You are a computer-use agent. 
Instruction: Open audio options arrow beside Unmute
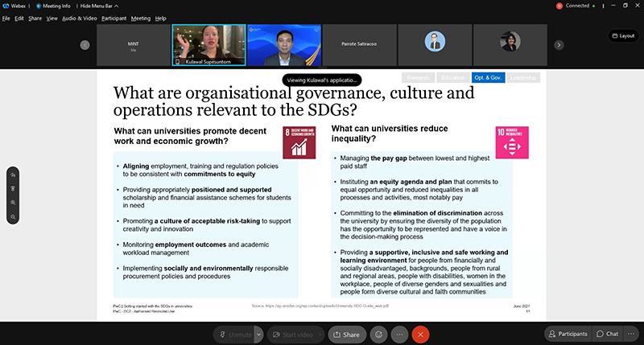258,334
